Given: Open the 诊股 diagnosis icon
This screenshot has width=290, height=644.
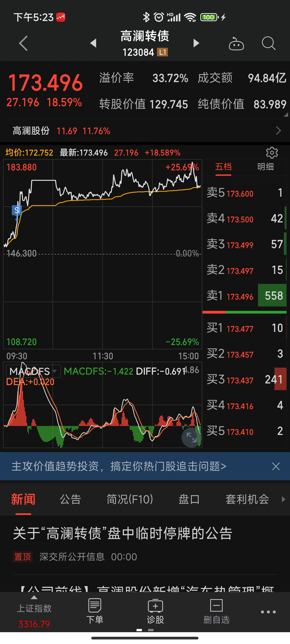Looking at the screenshot, I should click(155, 611).
